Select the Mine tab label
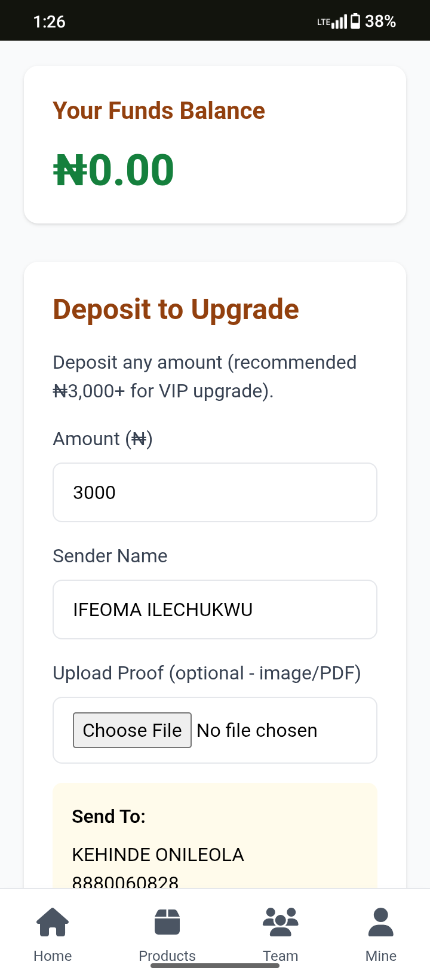Image resolution: width=430 pixels, height=980 pixels. pyautogui.click(x=380, y=956)
